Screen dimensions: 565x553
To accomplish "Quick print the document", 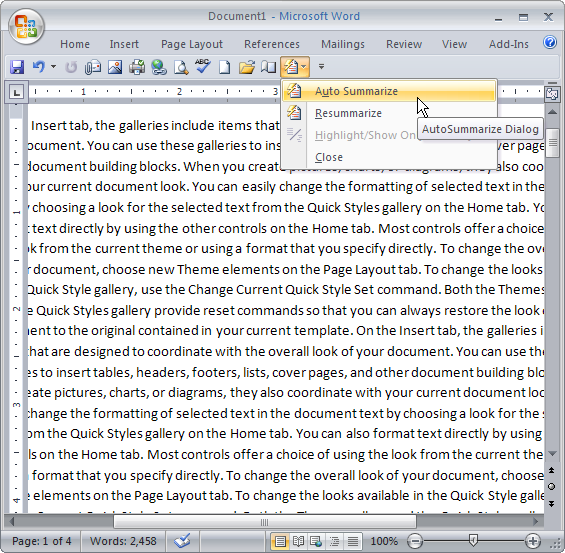I will pyautogui.click(x=137, y=67).
